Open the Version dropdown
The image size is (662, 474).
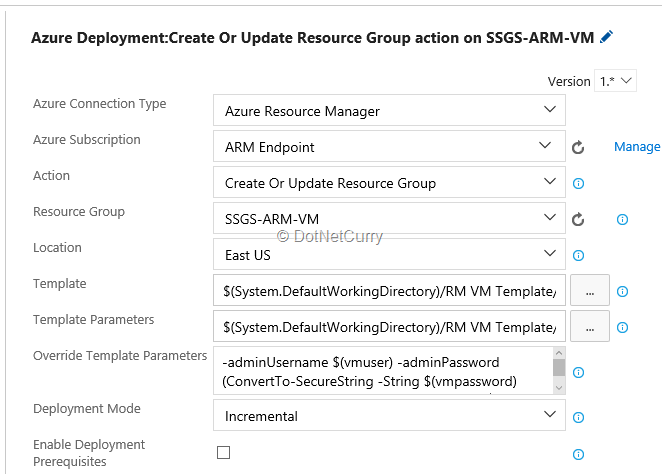(615, 81)
